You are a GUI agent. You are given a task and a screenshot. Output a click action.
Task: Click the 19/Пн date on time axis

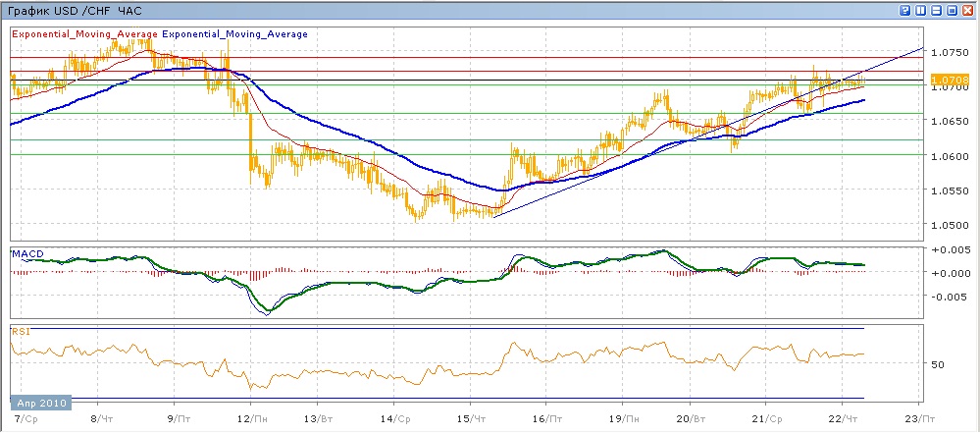(618, 416)
